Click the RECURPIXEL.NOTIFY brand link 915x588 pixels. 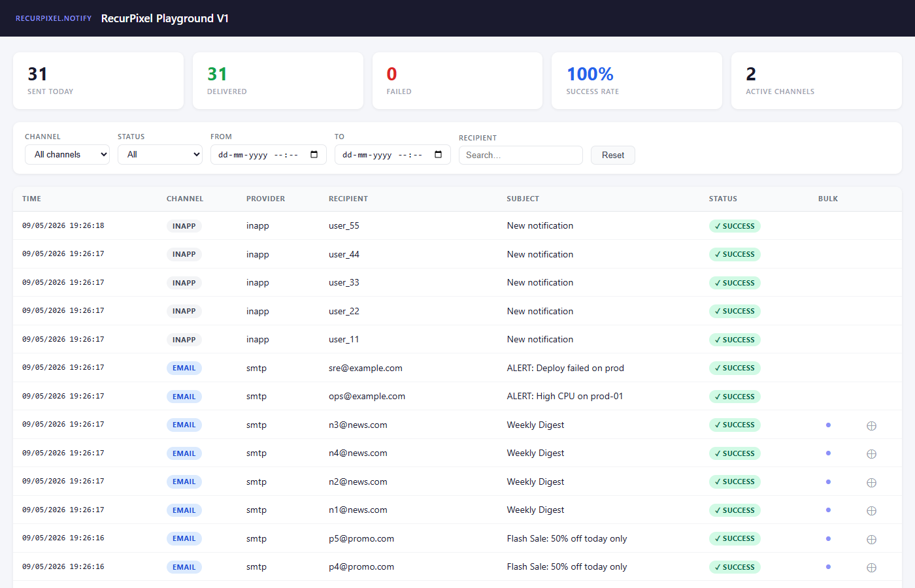click(54, 18)
